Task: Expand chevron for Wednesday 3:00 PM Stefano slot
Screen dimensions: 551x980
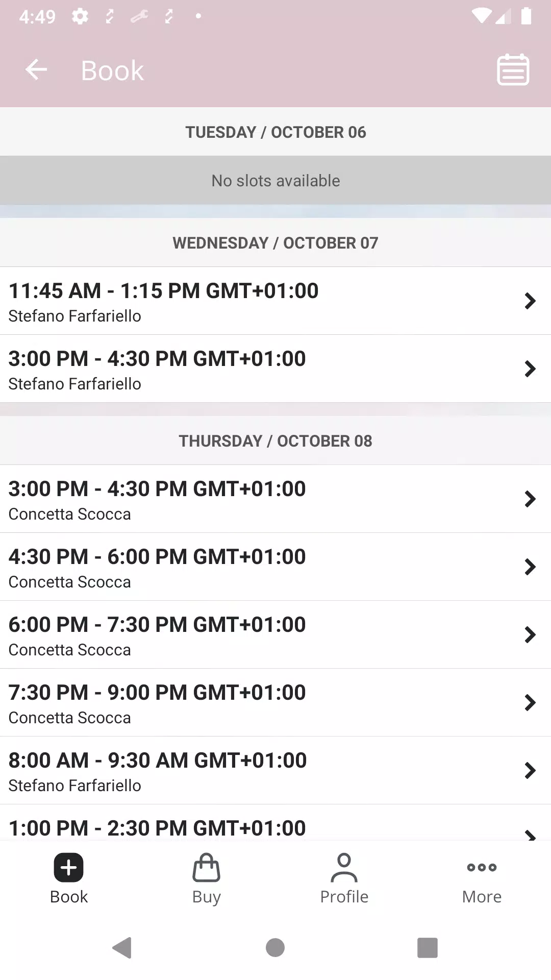Action: pos(530,369)
